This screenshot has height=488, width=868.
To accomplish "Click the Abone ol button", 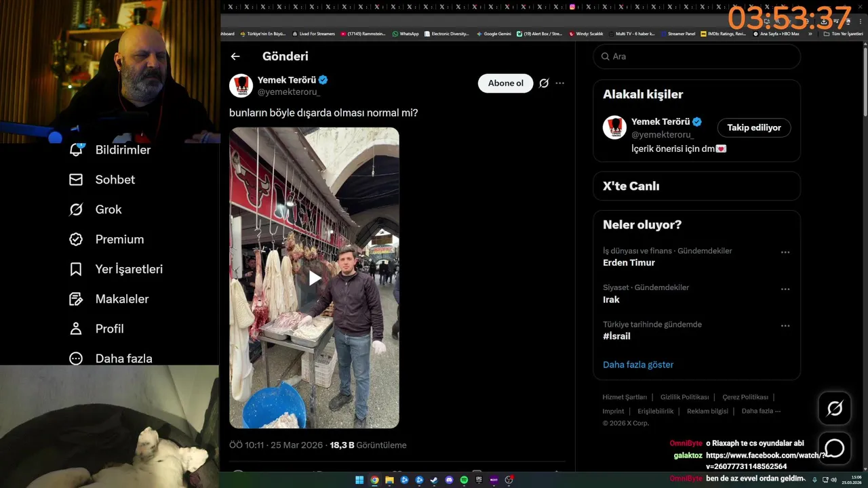I will click(506, 83).
